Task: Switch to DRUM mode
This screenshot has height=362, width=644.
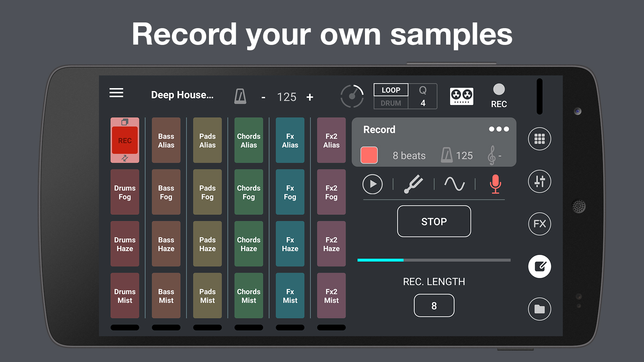Action: [x=391, y=103]
